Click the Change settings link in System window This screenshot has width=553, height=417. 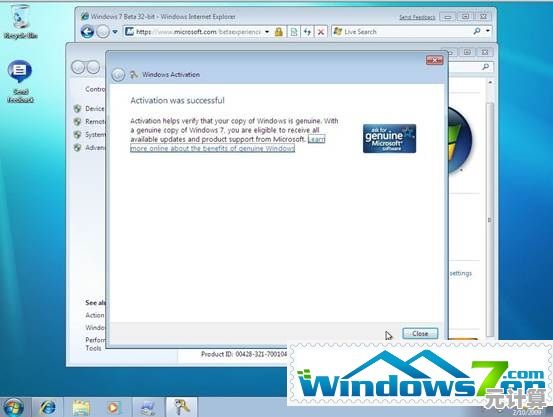click(x=461, y=273)
